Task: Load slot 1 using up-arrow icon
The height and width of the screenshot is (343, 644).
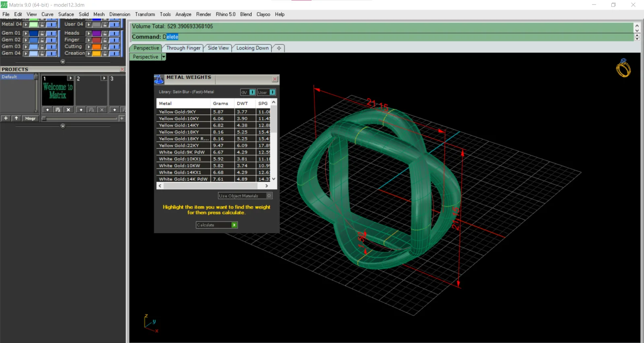Action: [47, 110]
